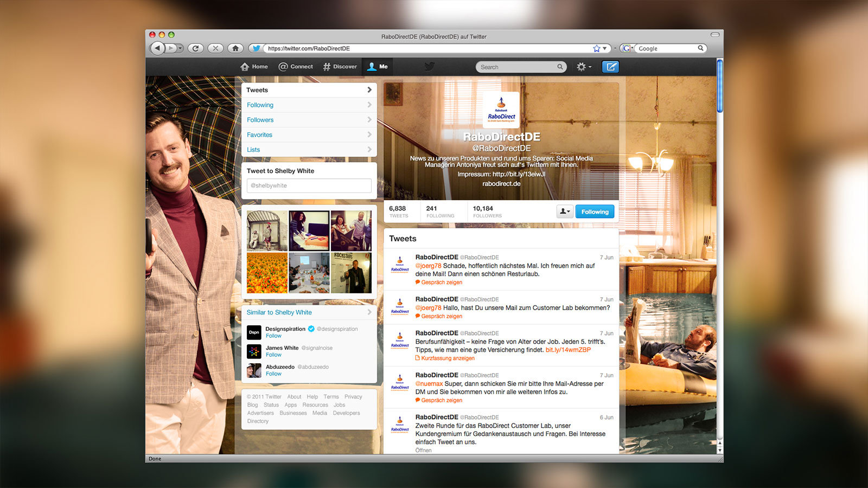Click the browser stop loading button
The width and height of the screenshot is (868, 488).
[215, 48]
